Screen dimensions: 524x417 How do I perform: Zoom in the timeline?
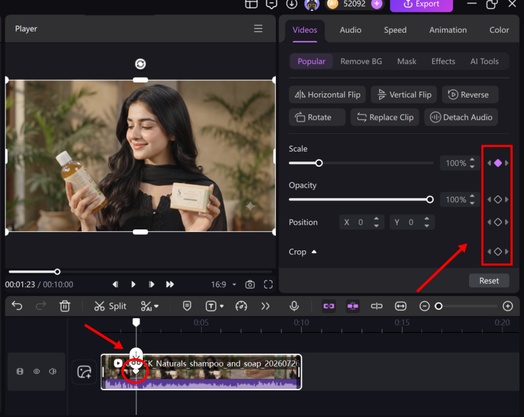[508, 306]
